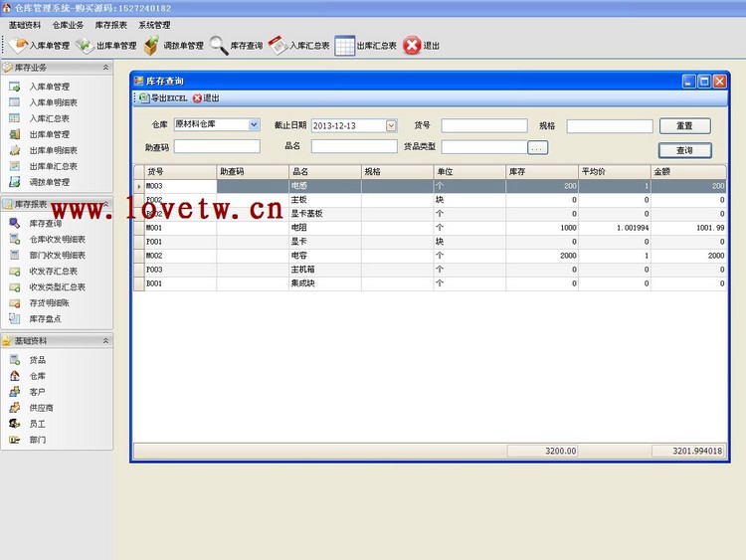The image size is (746, 560).
Task: Focus the 货号 input field
Action: [484, 125]
